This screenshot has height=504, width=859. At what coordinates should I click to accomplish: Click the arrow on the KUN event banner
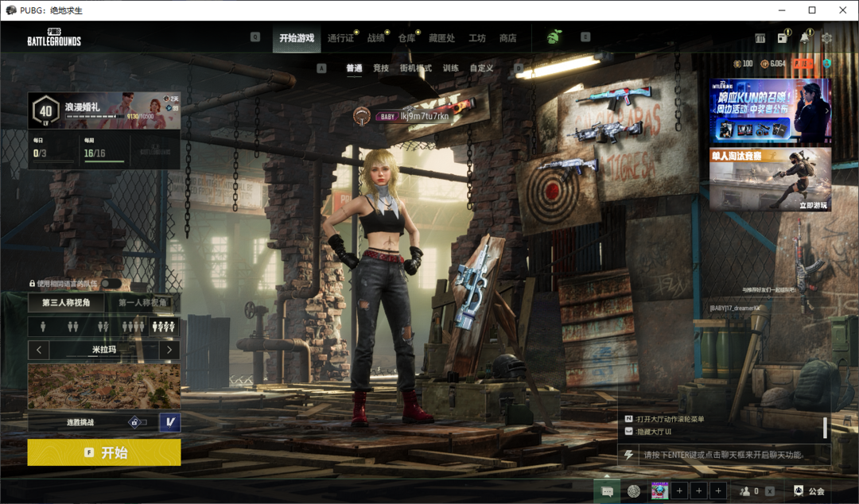coord(826,110)
